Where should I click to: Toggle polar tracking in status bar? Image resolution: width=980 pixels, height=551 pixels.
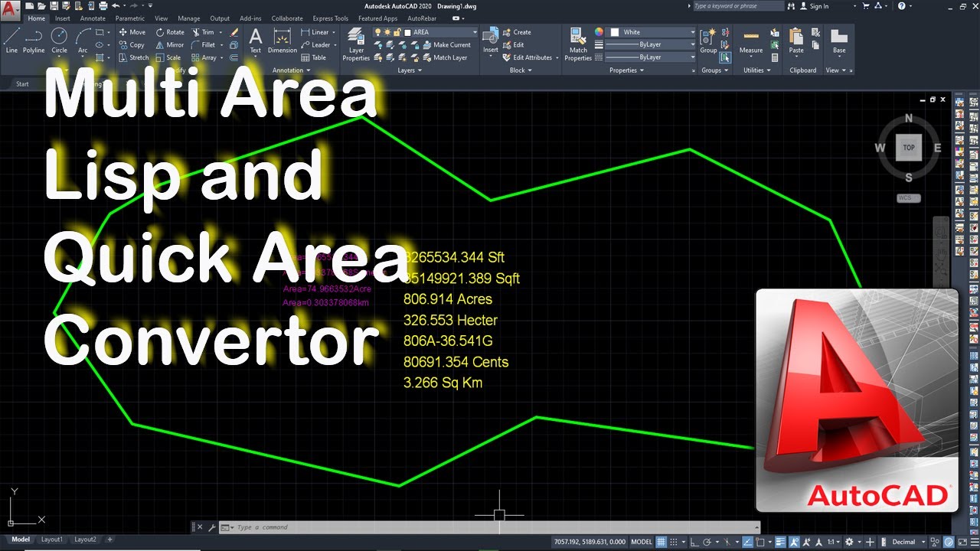click(707, 542)
